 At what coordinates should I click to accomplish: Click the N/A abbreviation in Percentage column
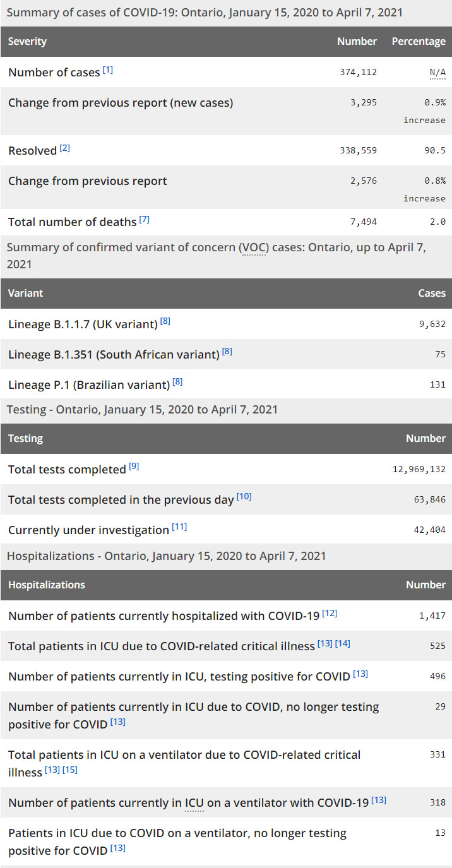point(437,73)
